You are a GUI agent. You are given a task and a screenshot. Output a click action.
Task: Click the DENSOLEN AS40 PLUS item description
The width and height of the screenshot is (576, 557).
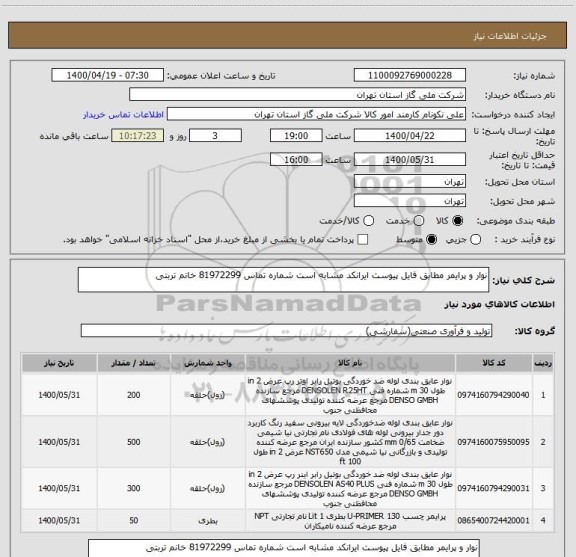click(x=350, y=488)
